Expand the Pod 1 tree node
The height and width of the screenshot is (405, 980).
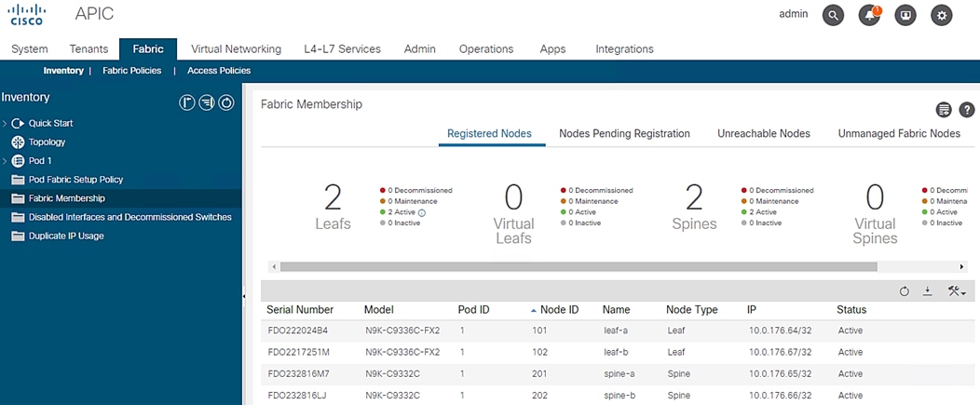click(x=5, y=161)
